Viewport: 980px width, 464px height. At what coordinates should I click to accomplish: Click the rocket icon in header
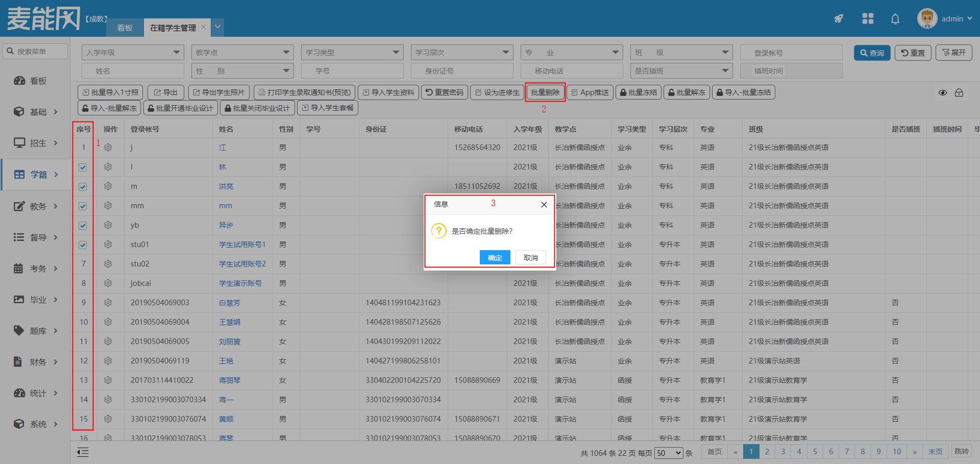pyautogui.click(x=838, y=19)
